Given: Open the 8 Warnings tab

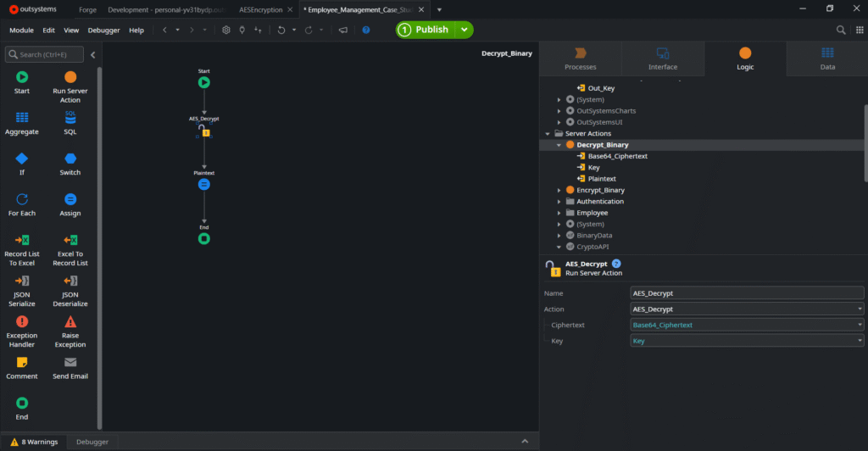Looking at the screenshot, I should pos(34,442).
